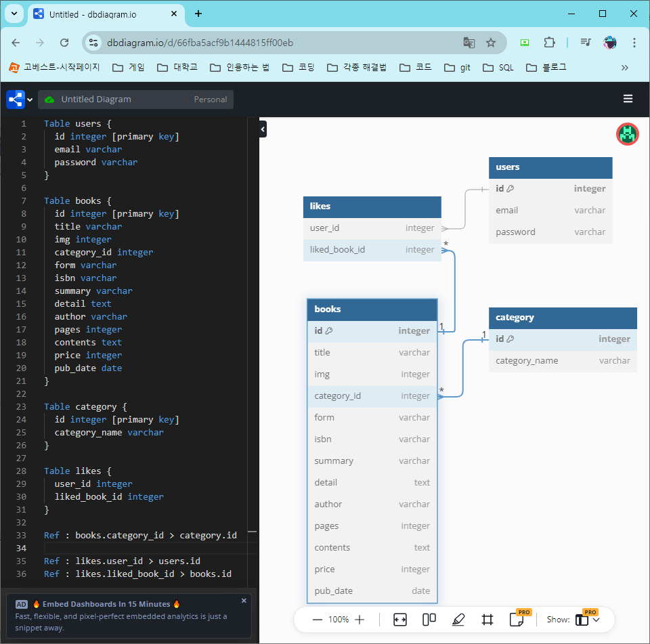Open the tab search dropdown
The image size is (650, 644).
[14, 14]
